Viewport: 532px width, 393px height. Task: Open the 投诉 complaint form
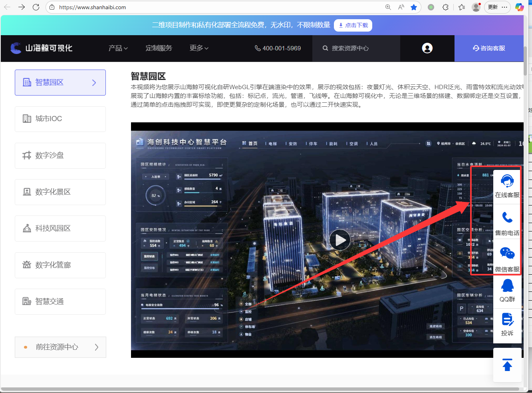[507, 325]
